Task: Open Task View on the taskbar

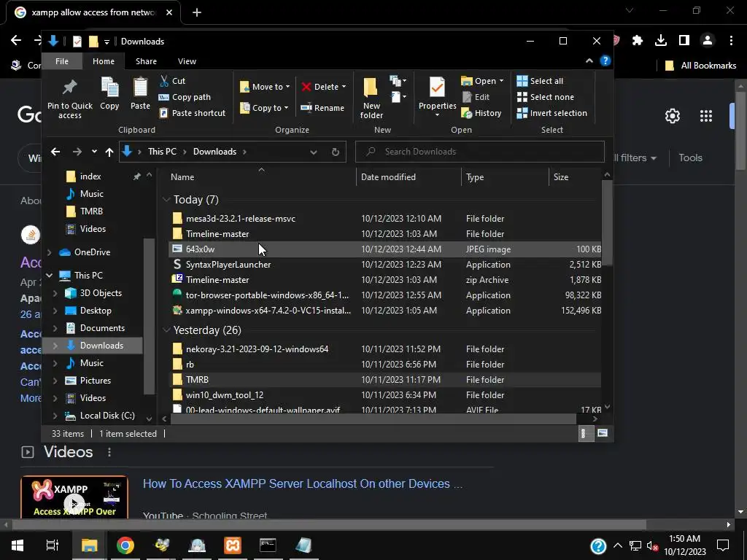Action: pos(53,545)
